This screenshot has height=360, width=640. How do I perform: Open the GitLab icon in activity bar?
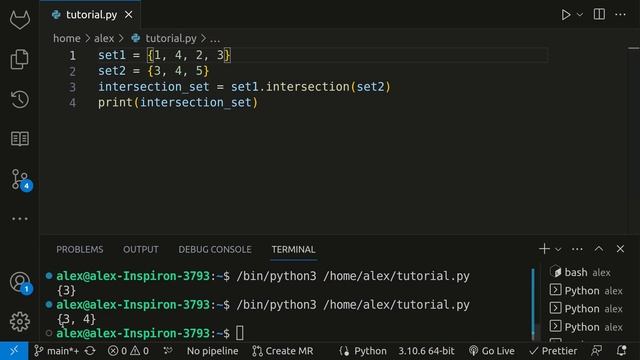coord(20,19)
